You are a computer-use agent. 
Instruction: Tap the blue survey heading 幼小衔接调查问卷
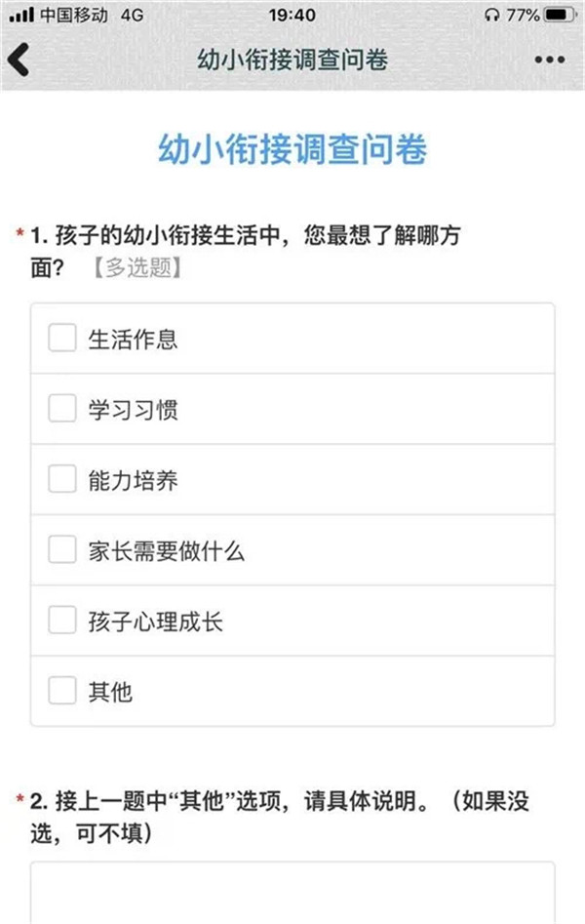(x=292, y=148)
